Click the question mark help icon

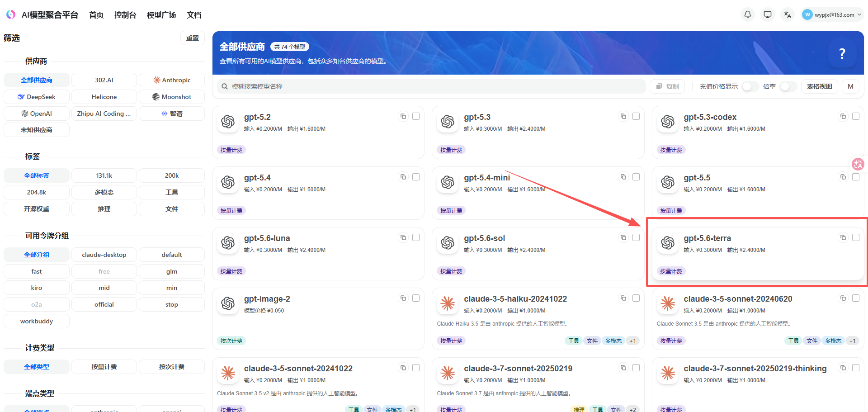coord(842,54)
